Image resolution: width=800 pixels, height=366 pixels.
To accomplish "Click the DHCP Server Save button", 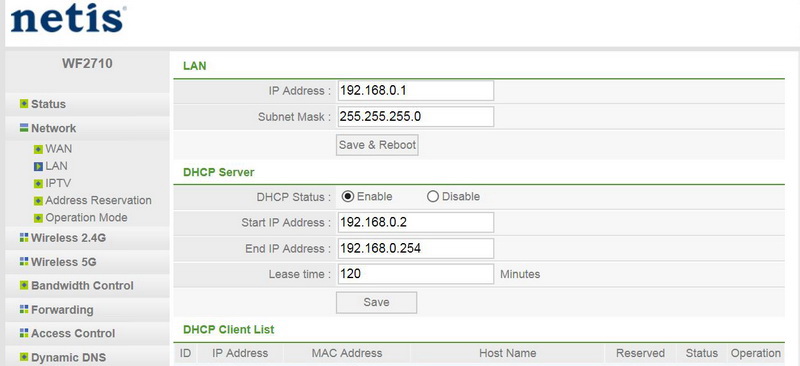I will click(377, 302).
